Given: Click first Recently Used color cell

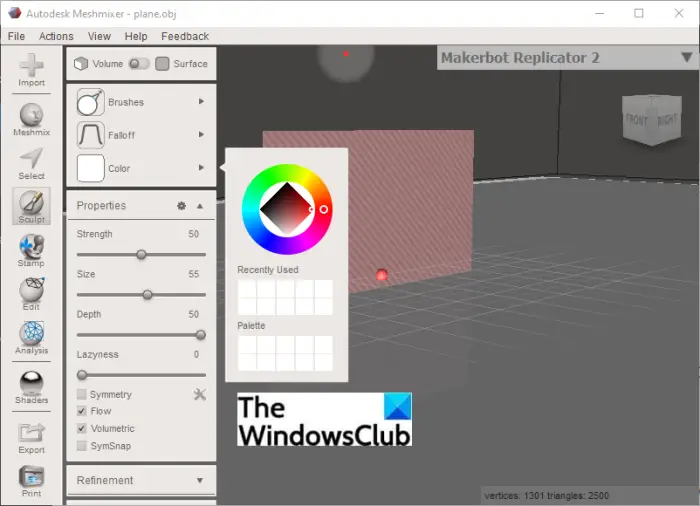Looking at the screenshot, I should (247, 288).
